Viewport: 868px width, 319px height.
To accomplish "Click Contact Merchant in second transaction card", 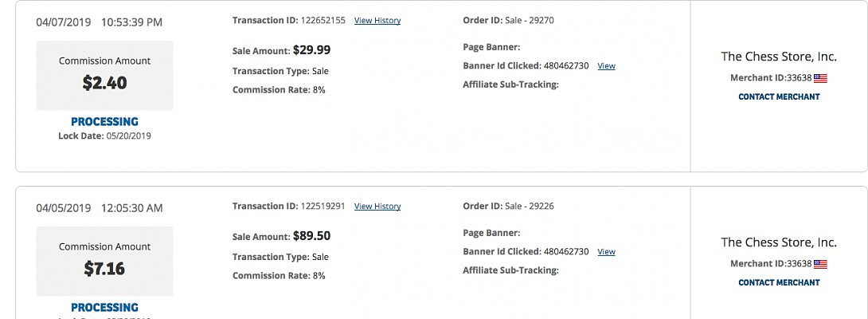I will click(779, 282).
